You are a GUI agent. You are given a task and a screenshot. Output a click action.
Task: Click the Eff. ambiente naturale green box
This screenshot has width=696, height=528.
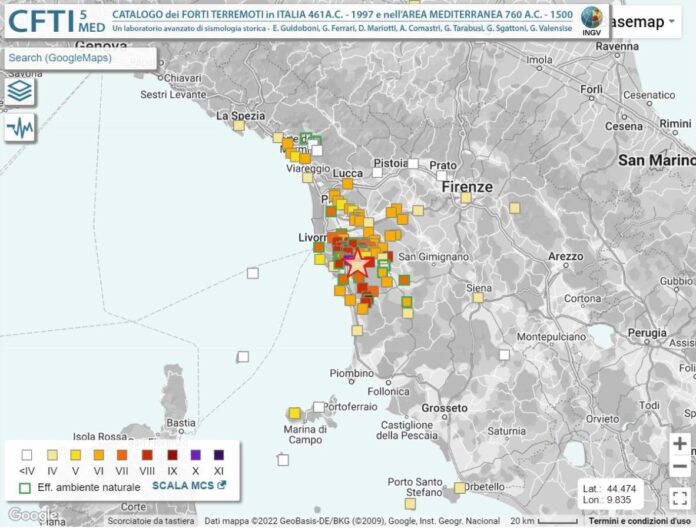coord(25,486)
